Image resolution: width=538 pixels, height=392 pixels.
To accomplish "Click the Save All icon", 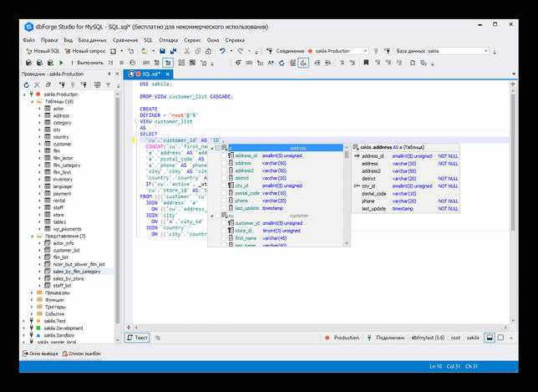I will 173,51.
